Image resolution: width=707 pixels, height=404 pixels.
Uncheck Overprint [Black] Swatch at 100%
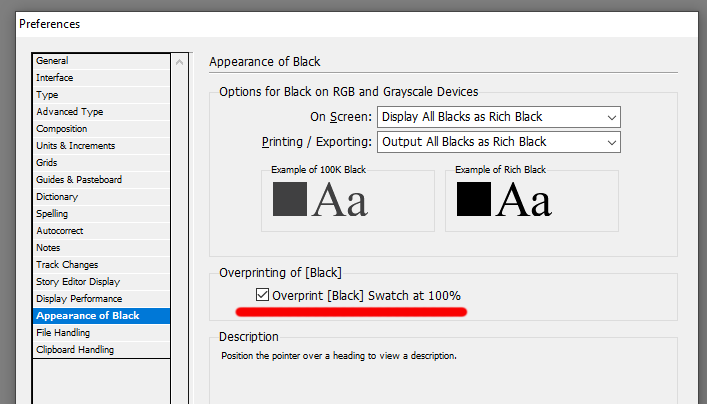(x=263, y=295)
